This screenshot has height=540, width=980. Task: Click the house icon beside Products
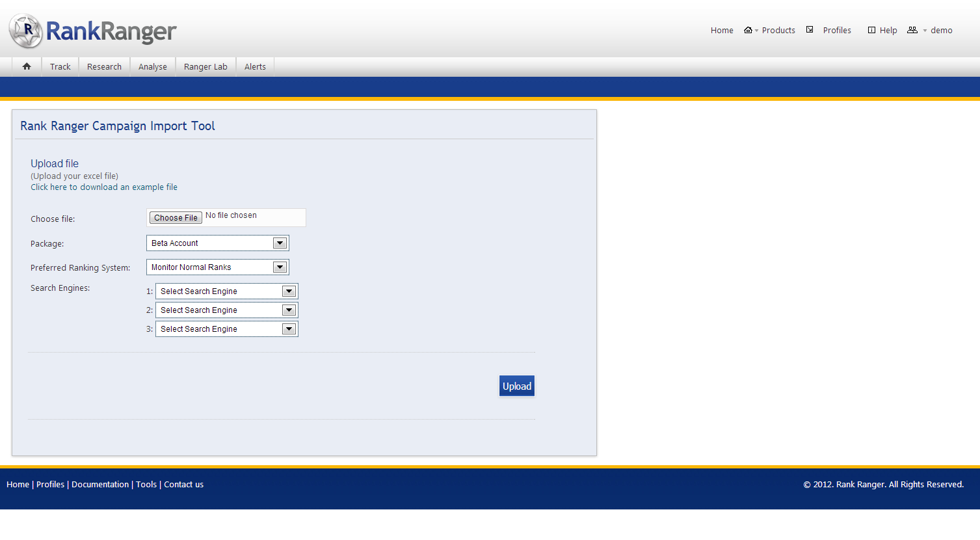(x=748, y=30)
